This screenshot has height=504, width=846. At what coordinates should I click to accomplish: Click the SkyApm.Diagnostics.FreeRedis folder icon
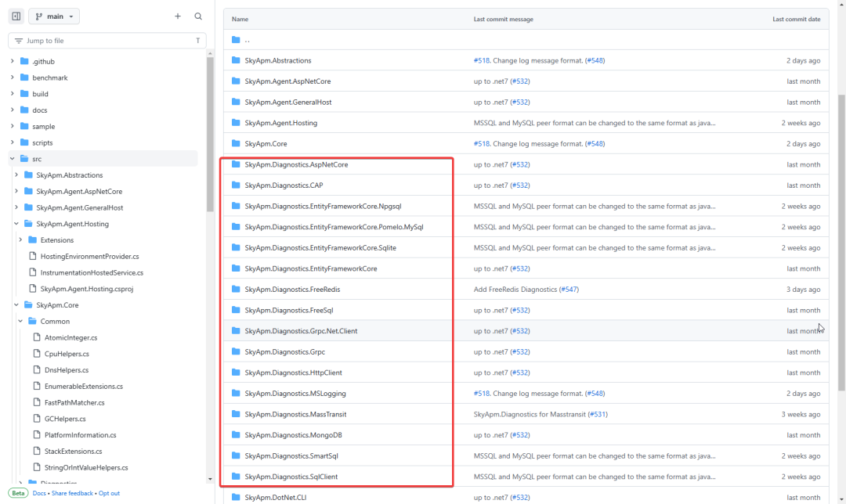tap(236, 289)
